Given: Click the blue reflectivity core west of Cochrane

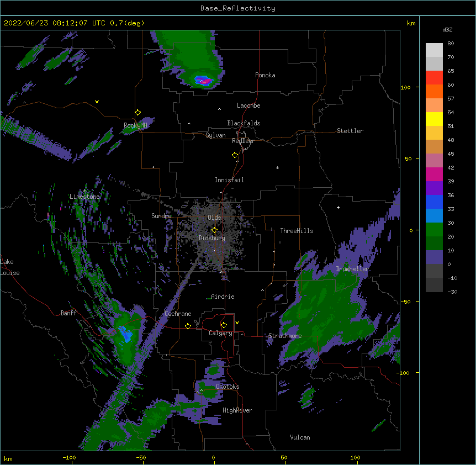Looking at the screenshot, I should 125,334.
